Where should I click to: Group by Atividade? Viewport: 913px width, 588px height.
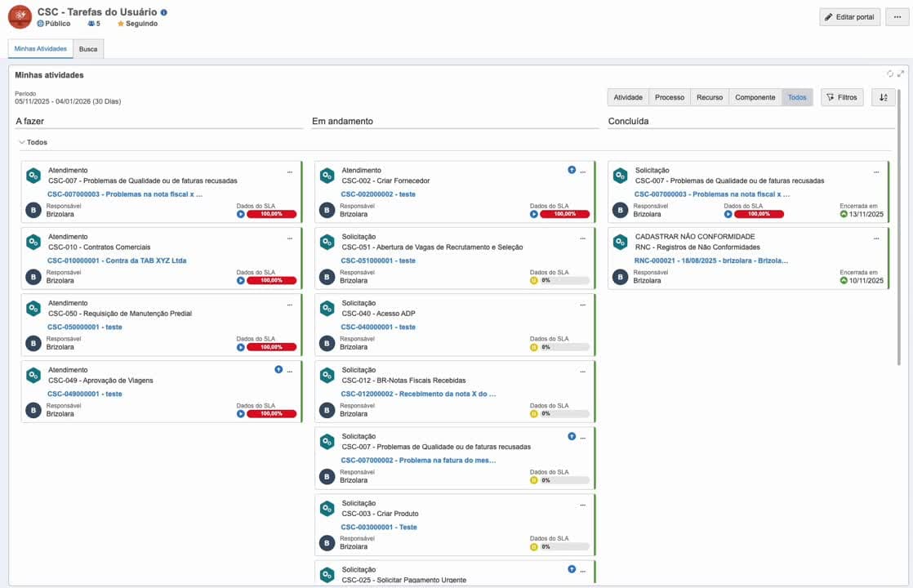pyautogui.click(x=628, y=97)
